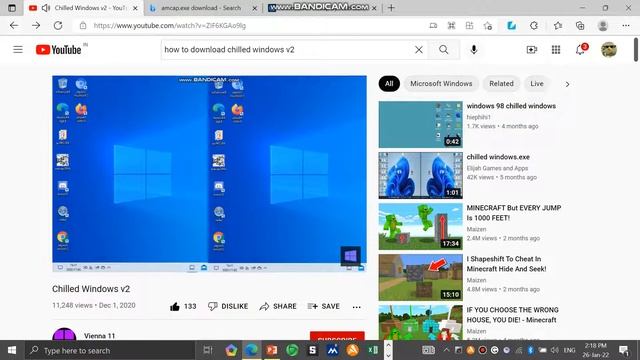Open MINECRAFT But EVERY JUMP thumbnail

pyautogui.click(x=420, y=227)
